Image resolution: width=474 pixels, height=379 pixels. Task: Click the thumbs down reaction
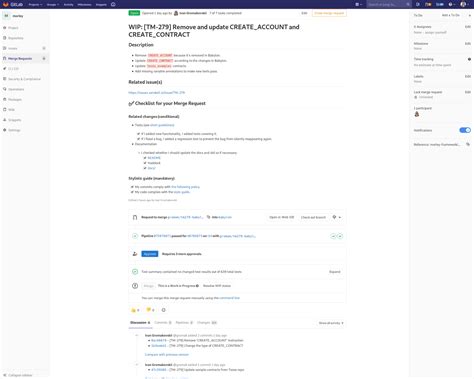pos(150,310)
